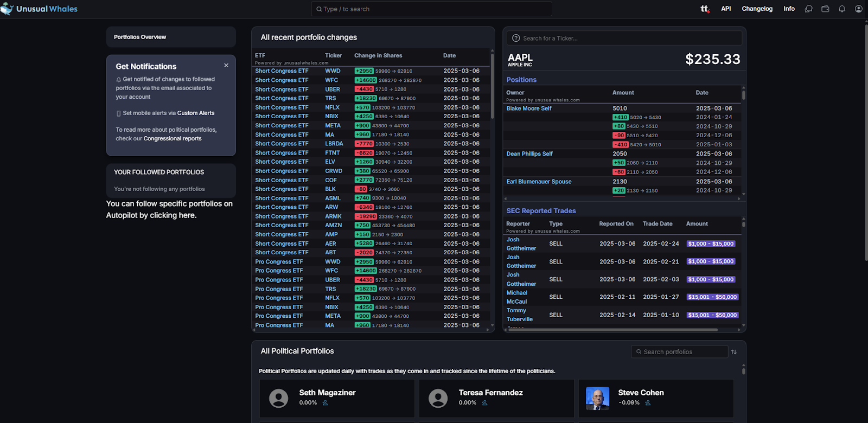Click the Trade Date column header

point(658,224)
